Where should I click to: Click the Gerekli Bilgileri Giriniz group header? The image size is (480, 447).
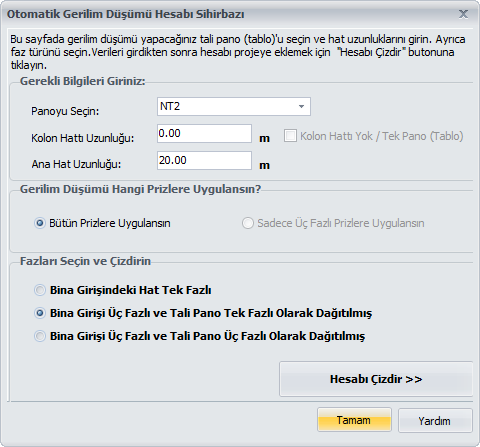[x=83, y=81]
